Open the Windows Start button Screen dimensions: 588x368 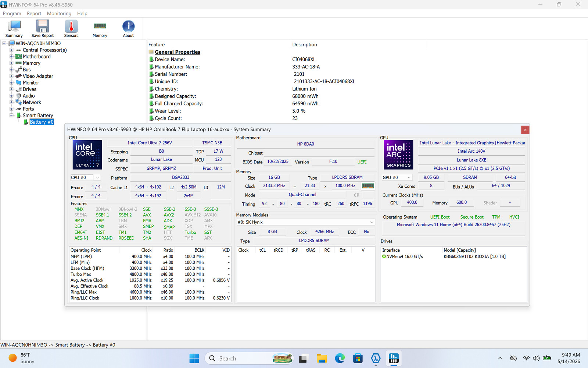(x=194, y=358)
